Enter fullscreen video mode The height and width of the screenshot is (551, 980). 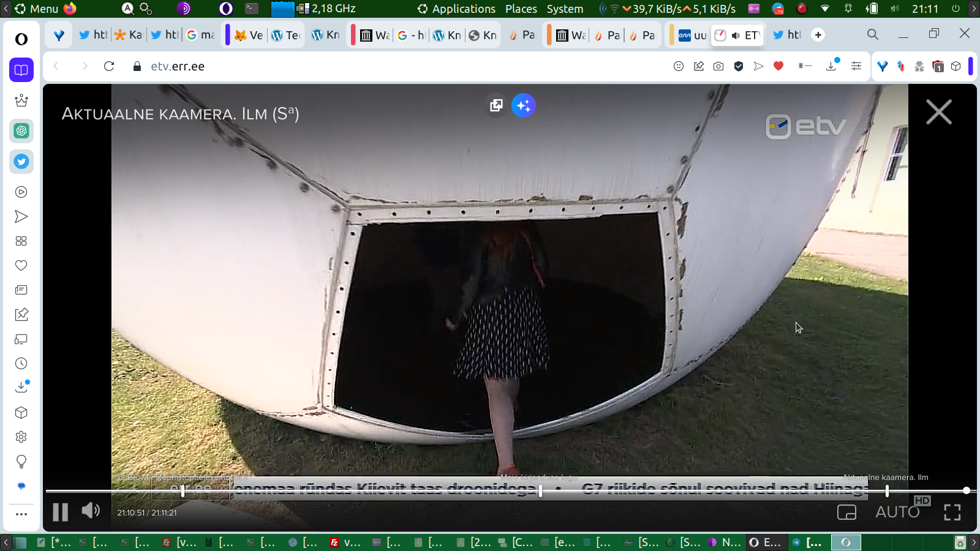click(952, 512)
